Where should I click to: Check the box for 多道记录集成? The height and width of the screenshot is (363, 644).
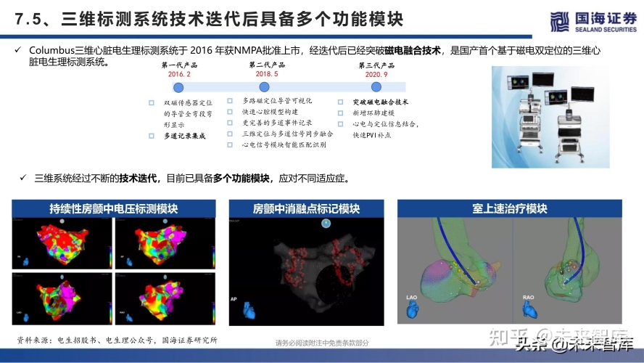click(x=152, y=136)
